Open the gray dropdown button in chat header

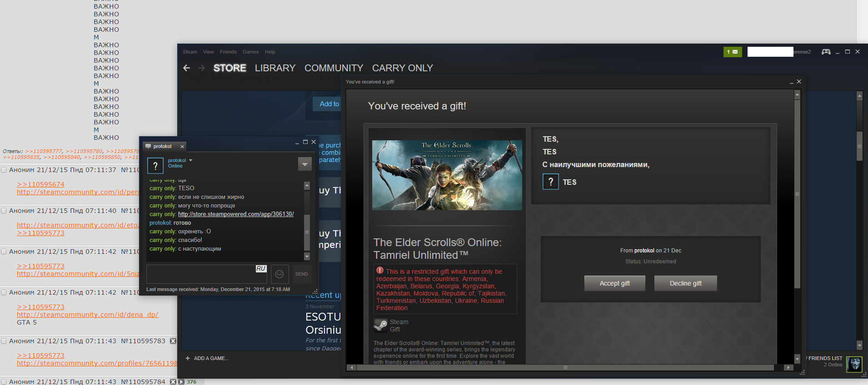(x=305, y=164)
